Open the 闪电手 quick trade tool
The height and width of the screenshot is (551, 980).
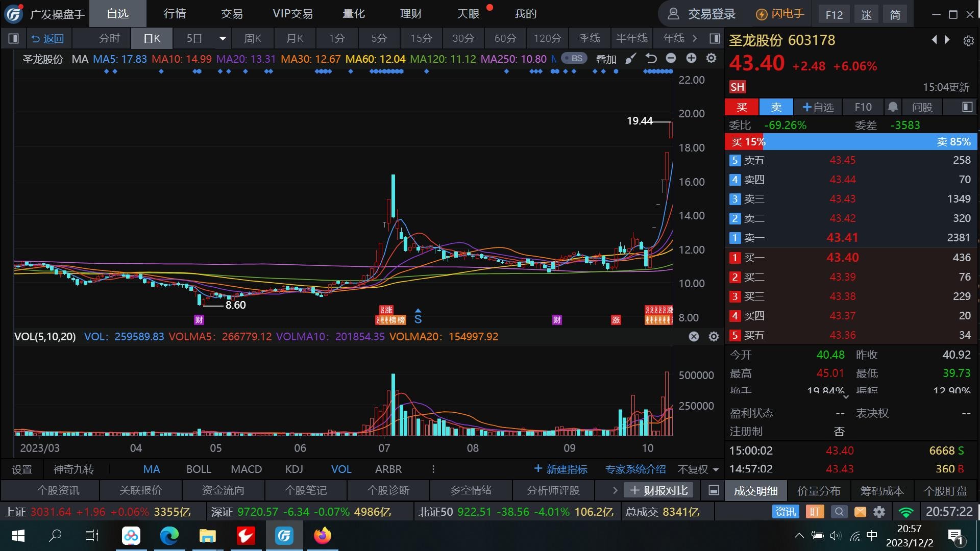click(x=780, y=14)
